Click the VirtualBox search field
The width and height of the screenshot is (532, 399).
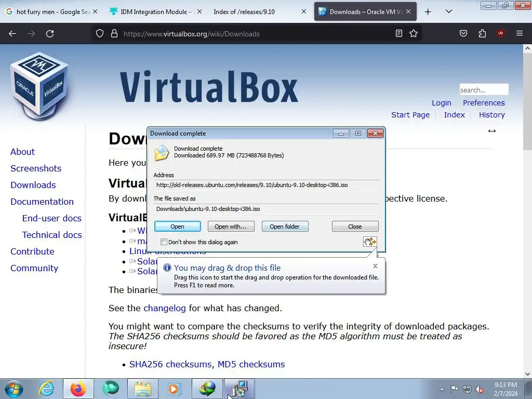click(x=484, y=90)
